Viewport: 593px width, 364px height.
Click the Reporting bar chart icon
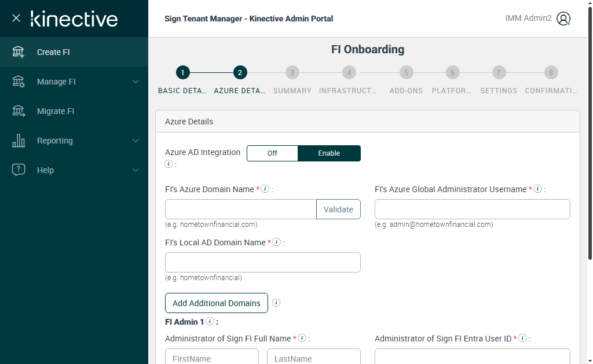point(19,141)
